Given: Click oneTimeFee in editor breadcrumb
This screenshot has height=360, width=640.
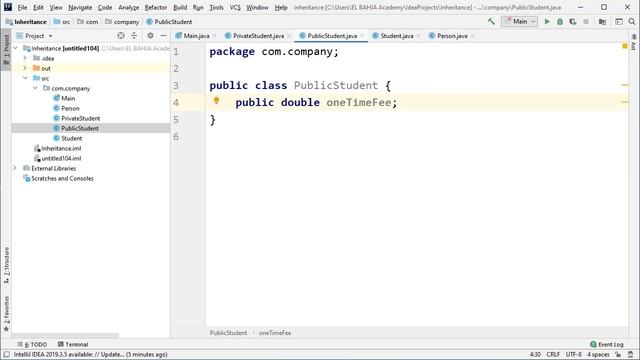Looking at the screenshot, I should [275, 333].
